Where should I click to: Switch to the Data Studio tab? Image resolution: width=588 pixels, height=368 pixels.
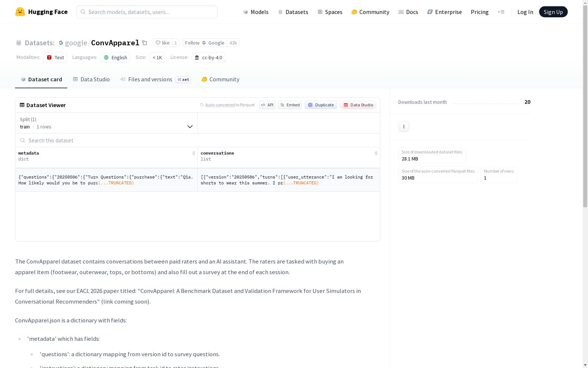91,79
